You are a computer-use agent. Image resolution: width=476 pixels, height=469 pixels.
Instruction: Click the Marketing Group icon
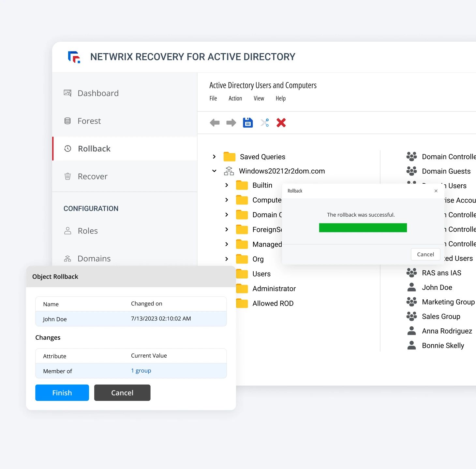pyautogui.click(x=412, y=302)
